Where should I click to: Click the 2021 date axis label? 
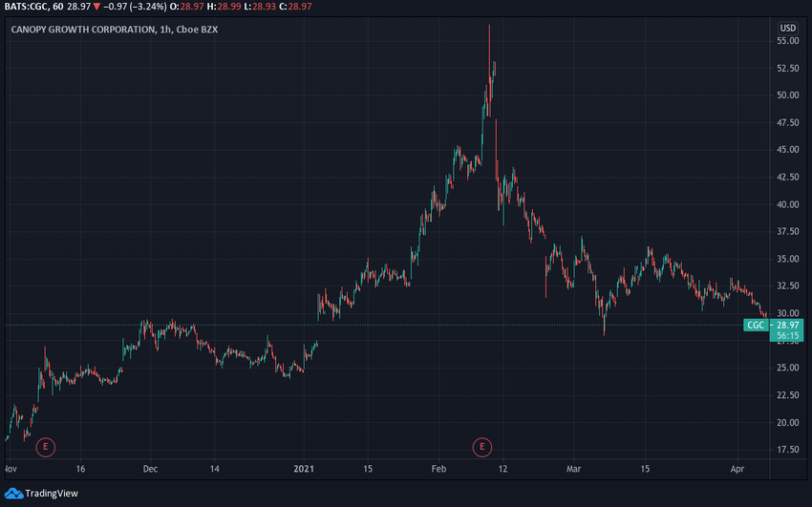(304, 469)
